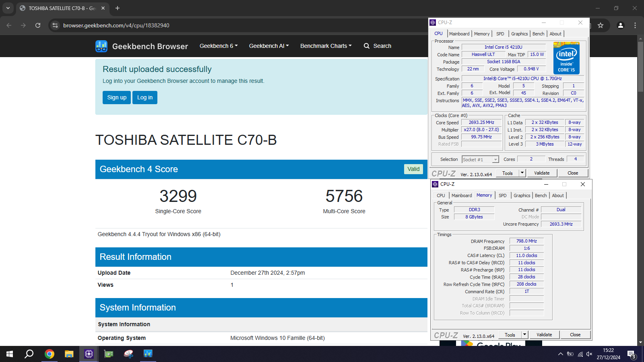Bookmark this page with the star icon
The image size is (644, 362).
click(601, 25)
